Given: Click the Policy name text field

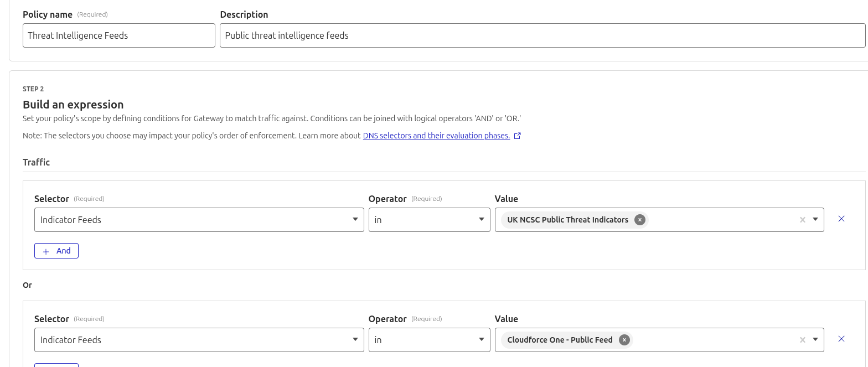Looking at the screenshot, I should point(118,35).
